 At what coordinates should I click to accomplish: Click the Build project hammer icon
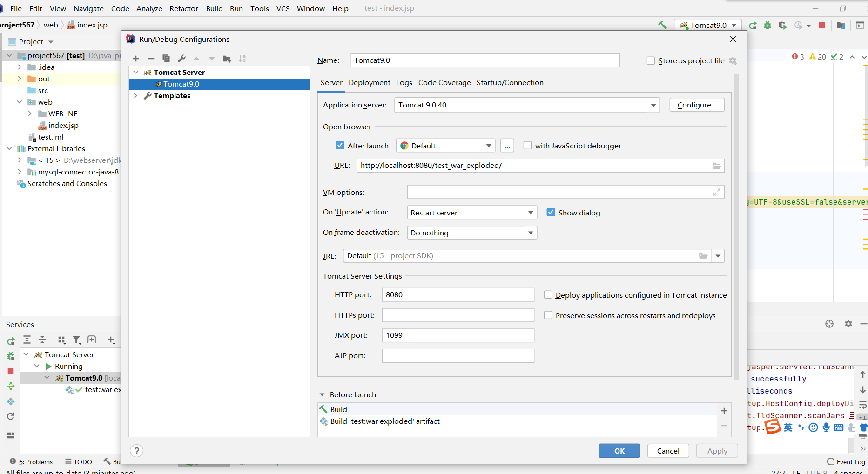coord(662,25)
